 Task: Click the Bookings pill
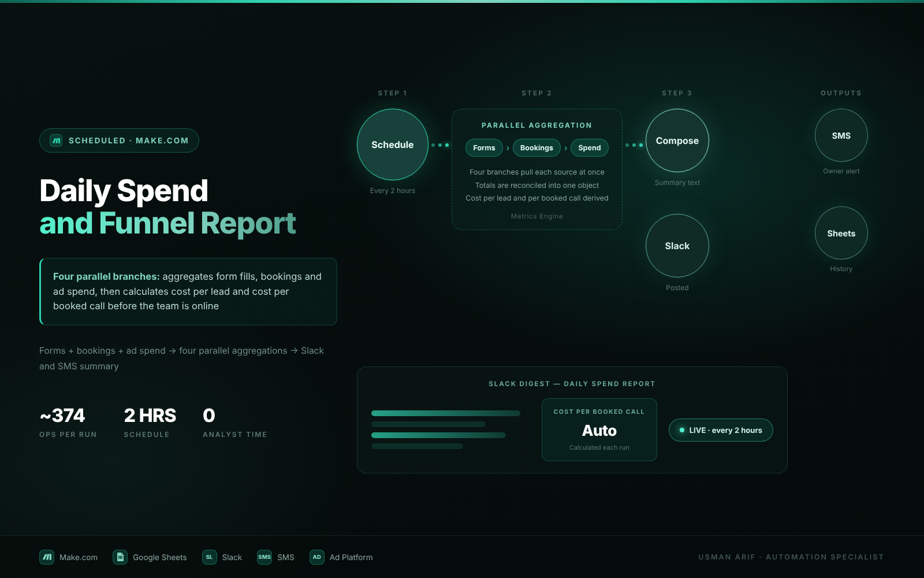[536, 148]
